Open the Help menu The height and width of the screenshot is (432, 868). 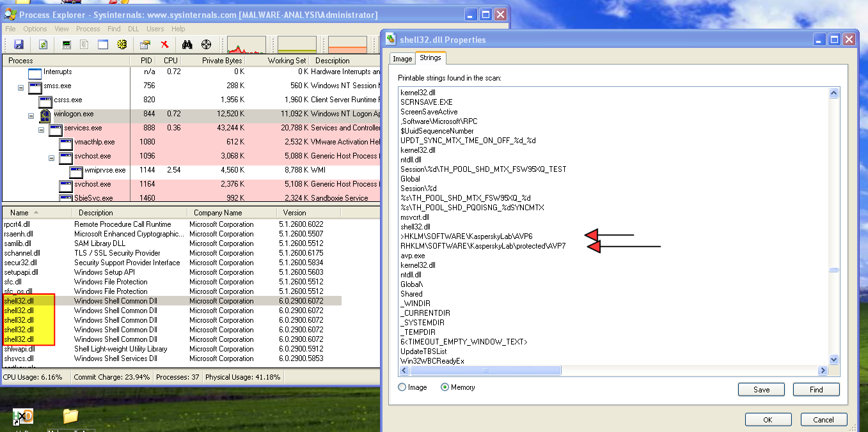click(178, 29)
